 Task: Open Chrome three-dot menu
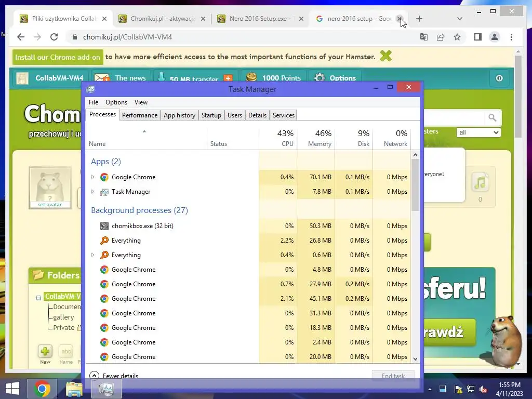pos(511,37)
